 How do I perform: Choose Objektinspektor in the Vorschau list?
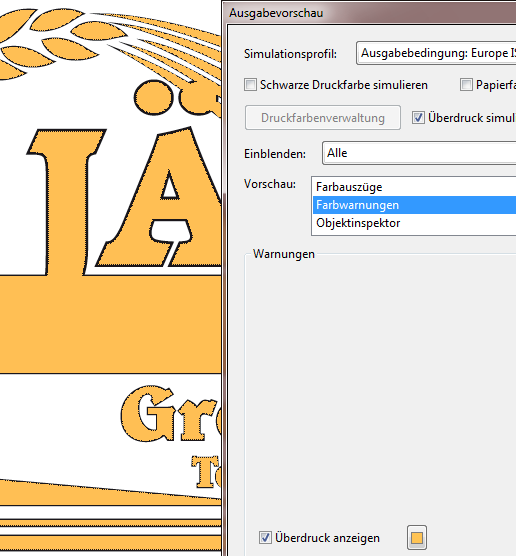click(414, 223)
